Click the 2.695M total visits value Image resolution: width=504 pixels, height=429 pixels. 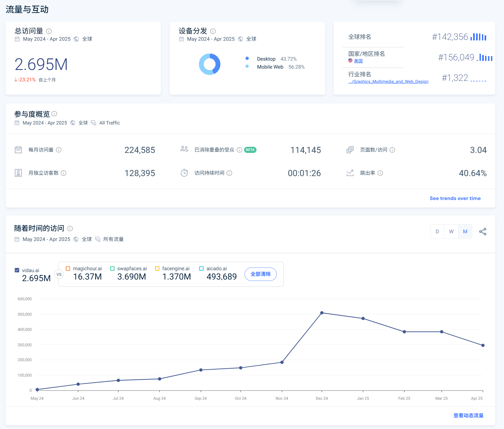41,64
